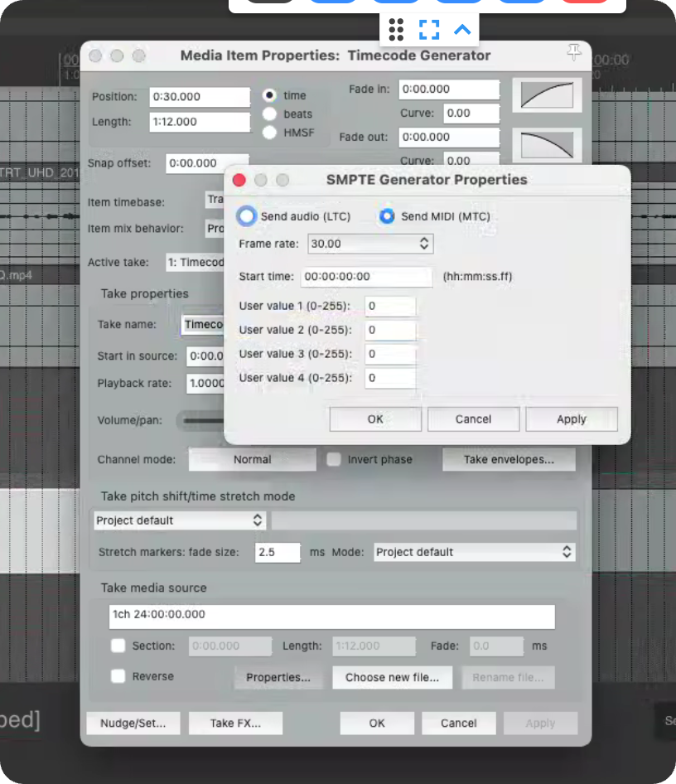Click the User value 4 field
676x784 pixels.
pos(390,378)
